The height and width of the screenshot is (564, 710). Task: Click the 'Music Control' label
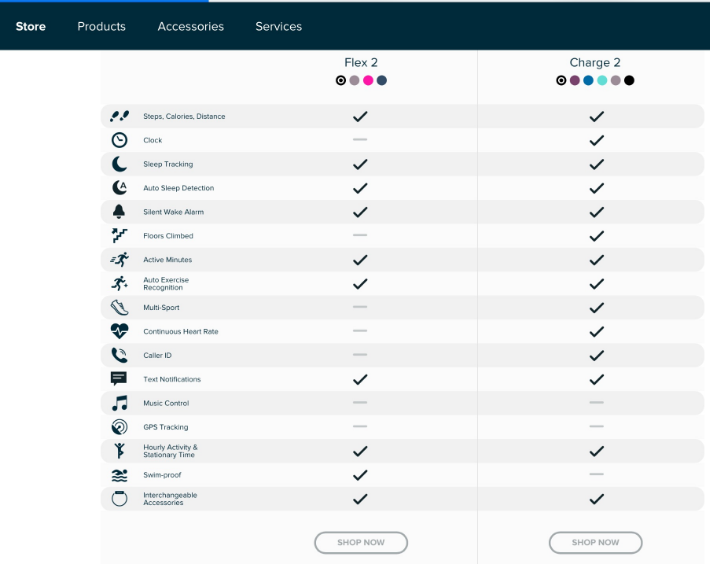pos(166,403)
